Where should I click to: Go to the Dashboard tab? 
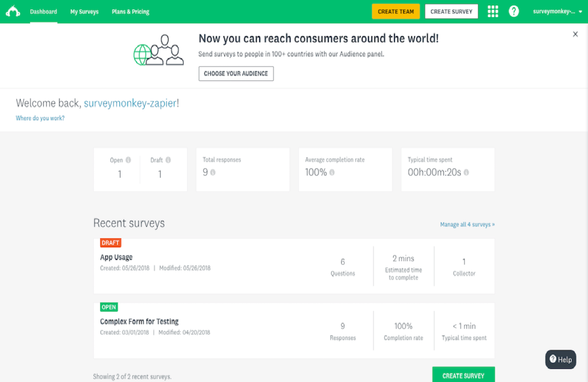pos(44,11)
